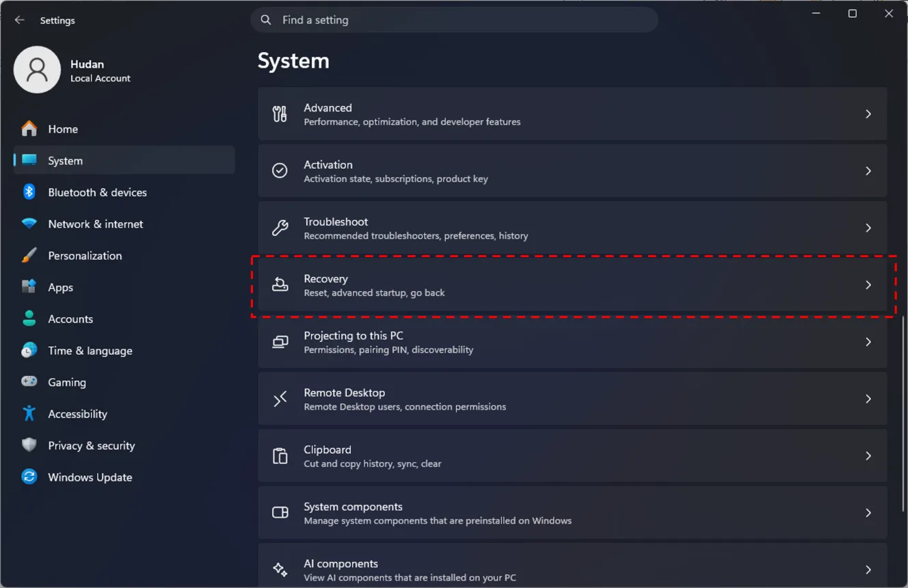Click the Apps grid icon in sidebar
The image size is (908, 588).
pyautogui.click(x=29, y=287)
